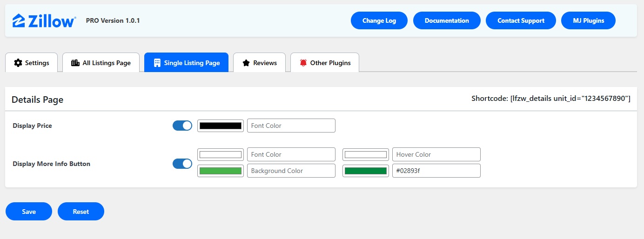Click the building icon on Single Listing Page

click(x=157, y=63)
